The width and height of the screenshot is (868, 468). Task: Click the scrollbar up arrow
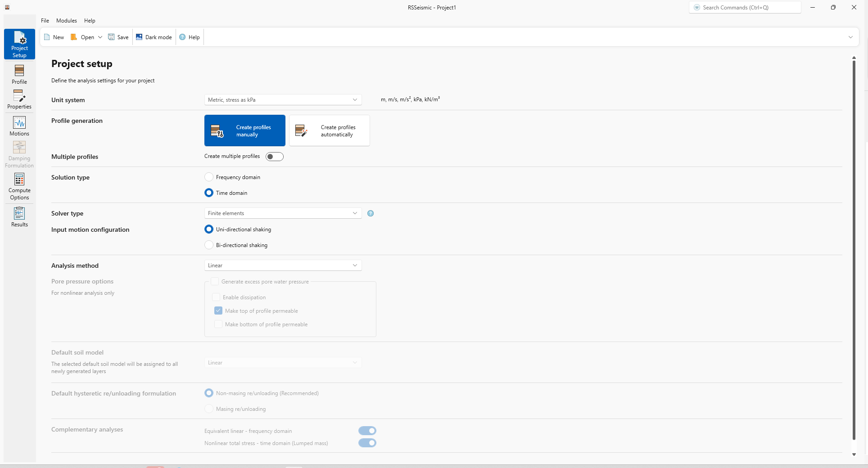tap(854, 58)
